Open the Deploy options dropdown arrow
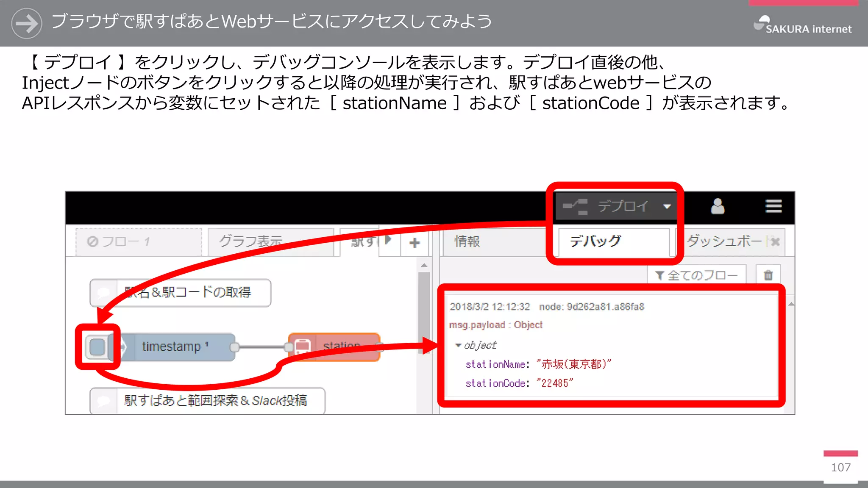The height and width of the screenshot is (488, 868). pyautogui.click(x=667, y=207)
